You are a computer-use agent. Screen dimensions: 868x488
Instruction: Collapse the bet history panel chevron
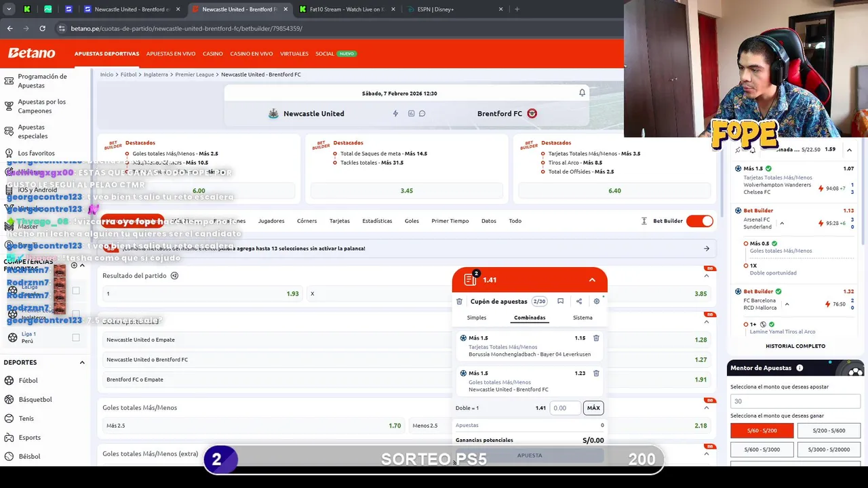click(x=849, y=150)
